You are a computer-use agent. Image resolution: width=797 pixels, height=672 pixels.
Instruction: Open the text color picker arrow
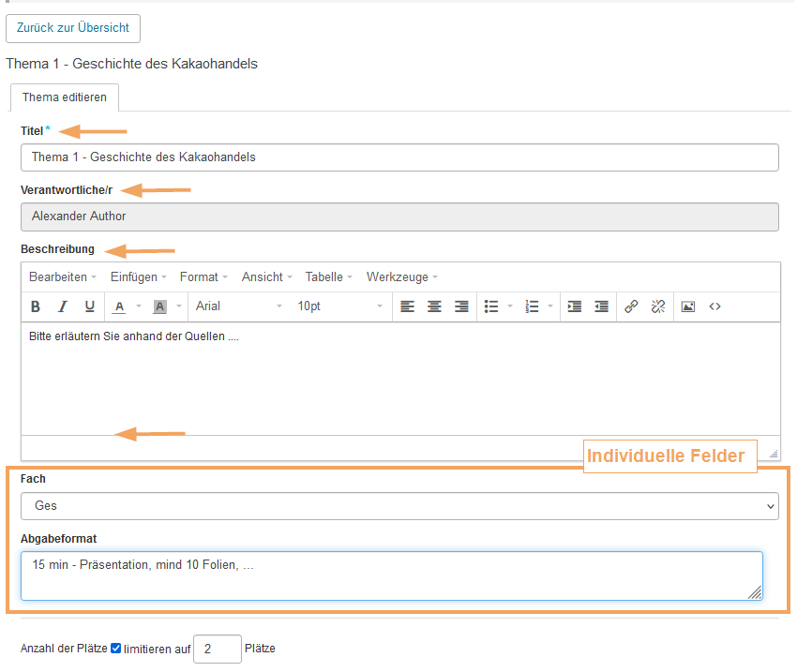(139, 306)
